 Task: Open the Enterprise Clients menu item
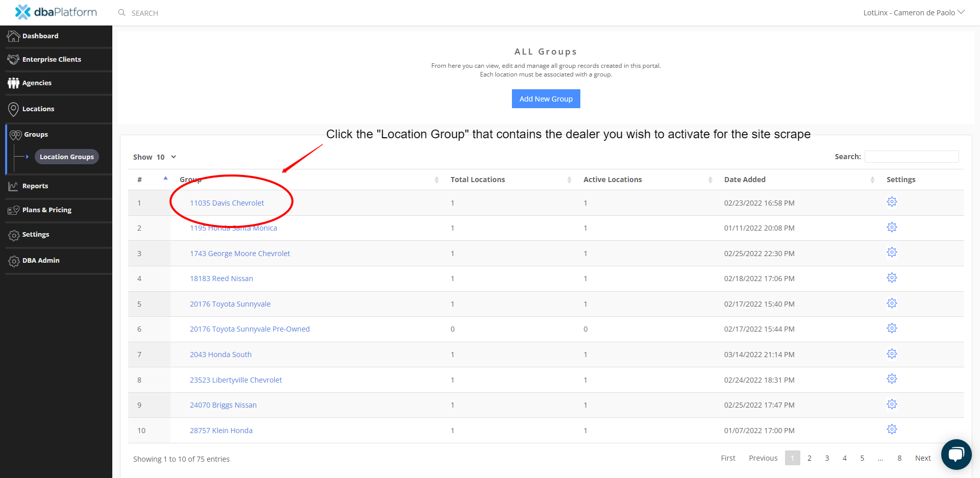[52, 60]
